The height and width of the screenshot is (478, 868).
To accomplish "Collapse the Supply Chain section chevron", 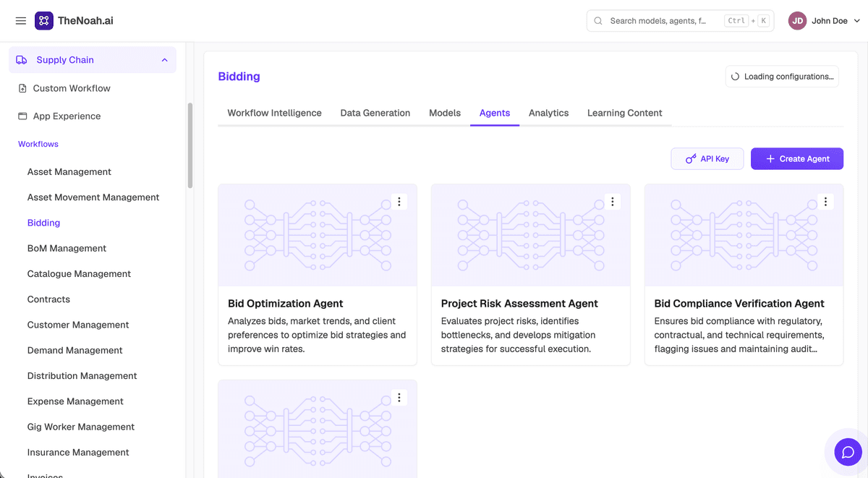I will (x=164, y=60).
